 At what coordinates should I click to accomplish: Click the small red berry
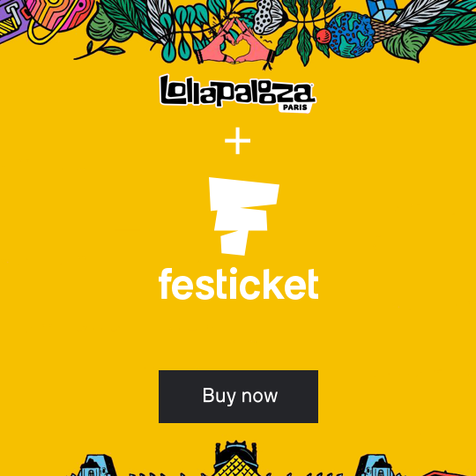(323, 37)
